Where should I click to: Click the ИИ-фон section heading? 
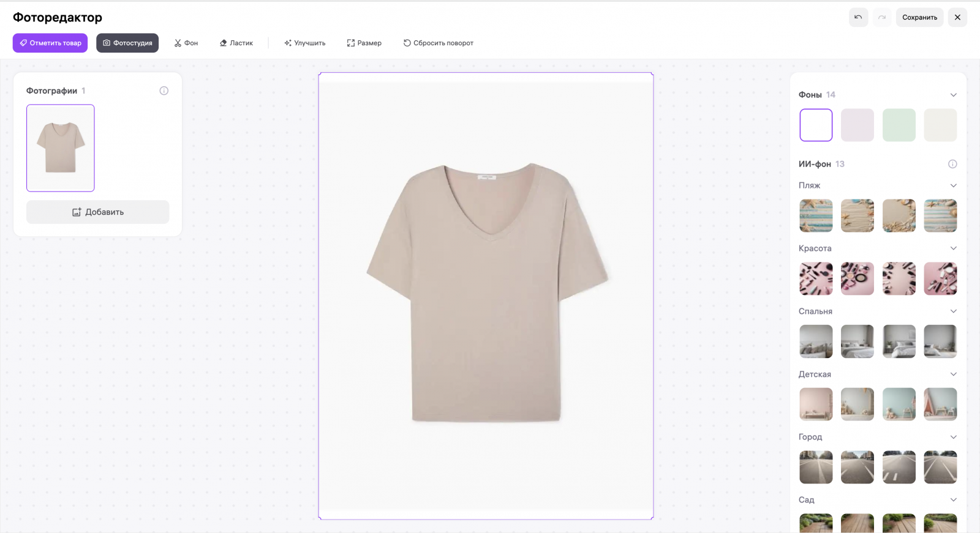(x=815, y=164)
